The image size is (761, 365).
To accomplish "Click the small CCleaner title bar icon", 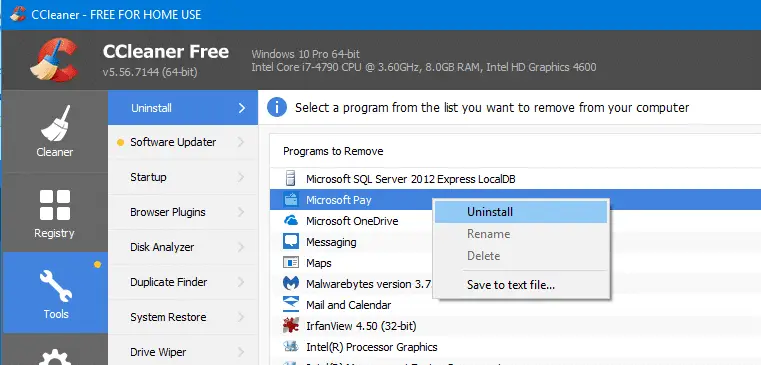I will click(x=17, y=14).
